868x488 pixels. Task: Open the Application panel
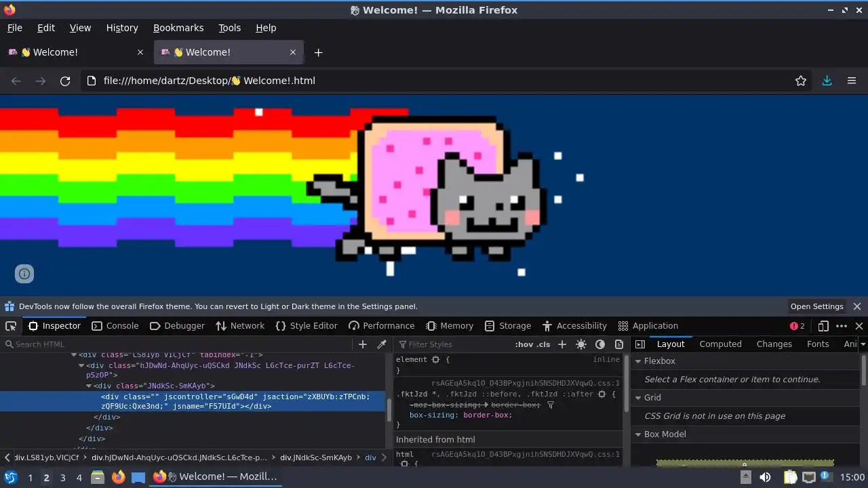tap(648, 326)
